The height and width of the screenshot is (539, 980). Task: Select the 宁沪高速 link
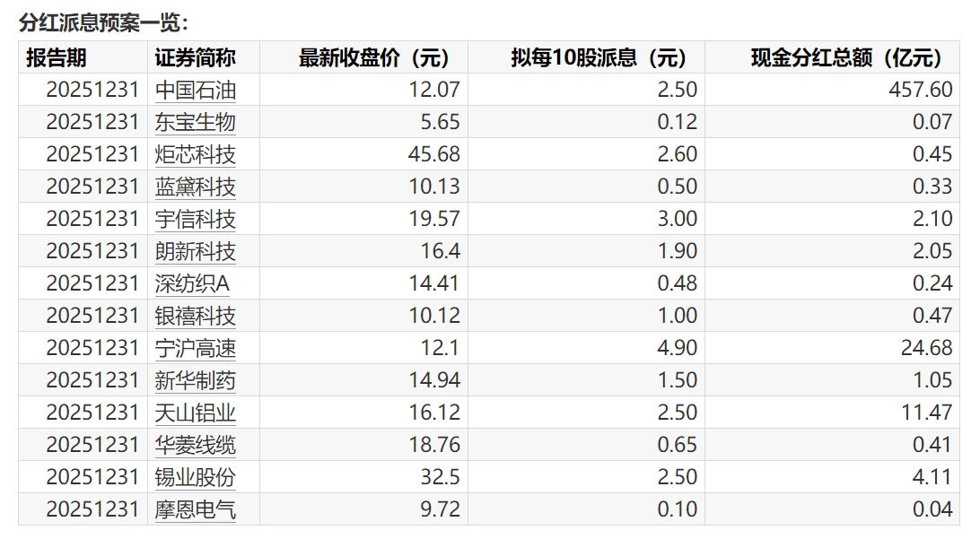[195, 348]
